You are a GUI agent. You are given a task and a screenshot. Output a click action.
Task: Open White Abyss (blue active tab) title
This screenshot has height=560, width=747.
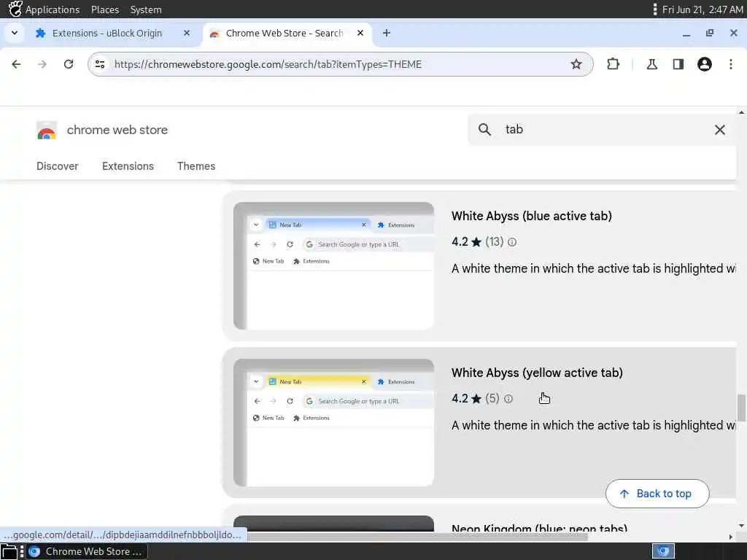pyautogui.click(x=532, y=216)
